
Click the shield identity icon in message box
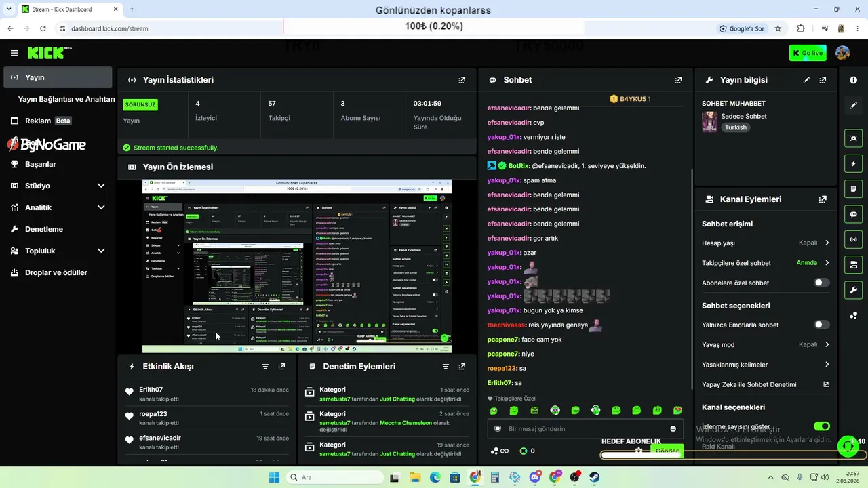coord(498,429)
